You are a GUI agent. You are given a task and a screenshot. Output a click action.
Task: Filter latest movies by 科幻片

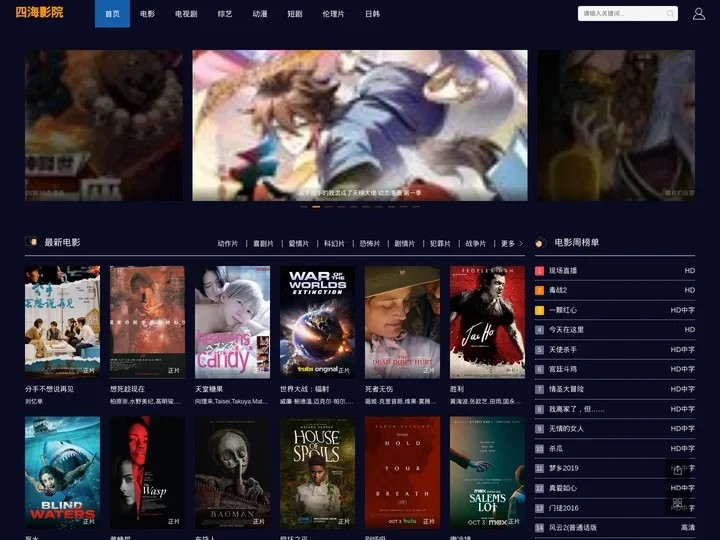click(334, 243)
